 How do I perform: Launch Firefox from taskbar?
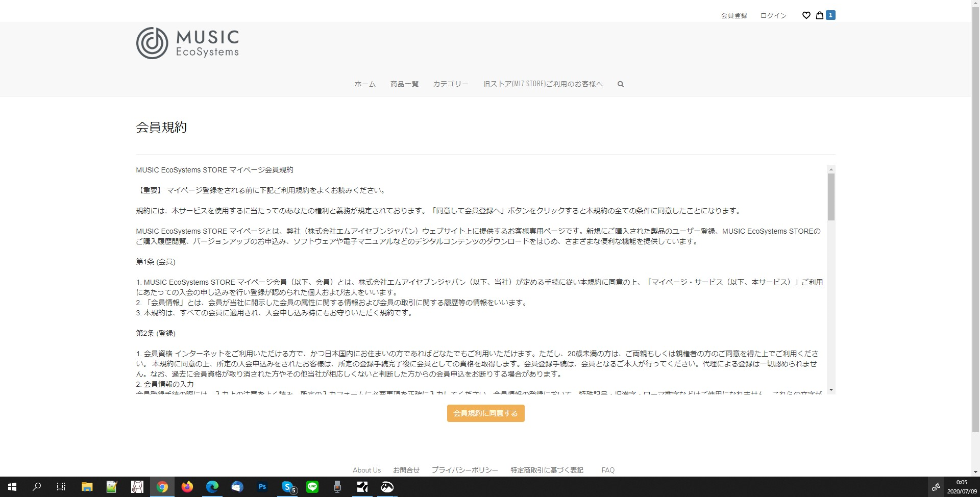(x=187, y=487)
